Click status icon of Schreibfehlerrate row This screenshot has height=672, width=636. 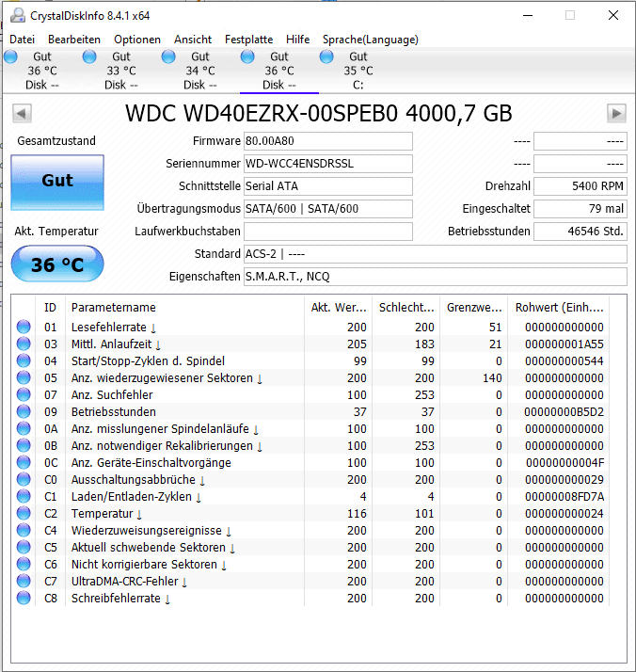[24, 598]
